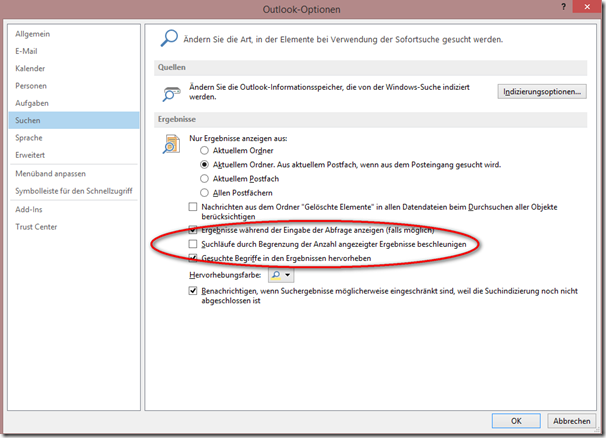
Task: Uncheck Benachrichtigen wenn Suchergebnisse eingeschränkt checkbox
Action: click(x=192, y=291)
